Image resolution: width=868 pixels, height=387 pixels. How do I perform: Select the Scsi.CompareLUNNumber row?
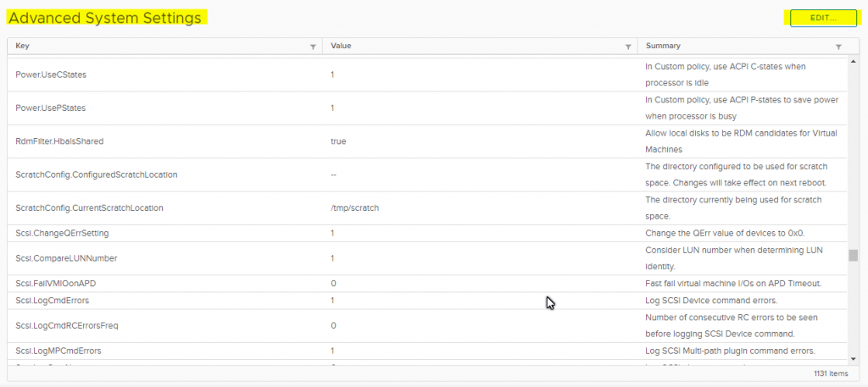[427, 258]
